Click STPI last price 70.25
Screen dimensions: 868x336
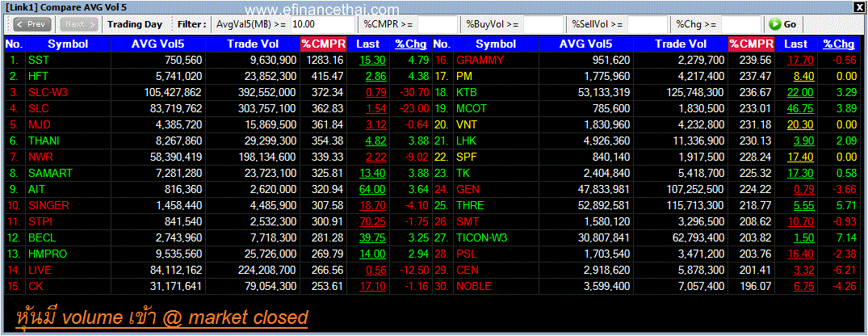coord(372,222)
